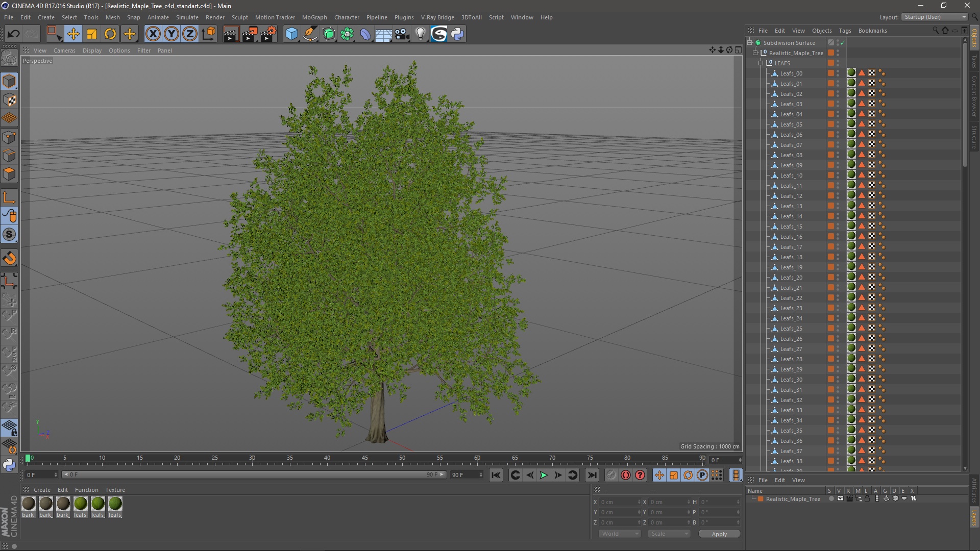Collapse the LEAFS group in object tree
The image size is (980, 551).
(x=761, y=63)
